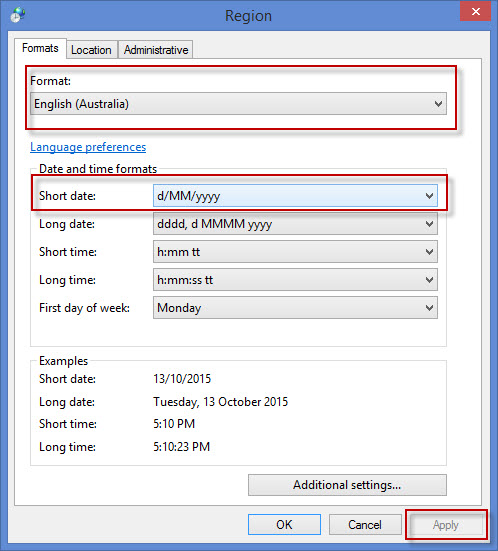This screenshot has height=551, width=498.
Task: Click the Cancel button
Action: [x=365, y=525]
